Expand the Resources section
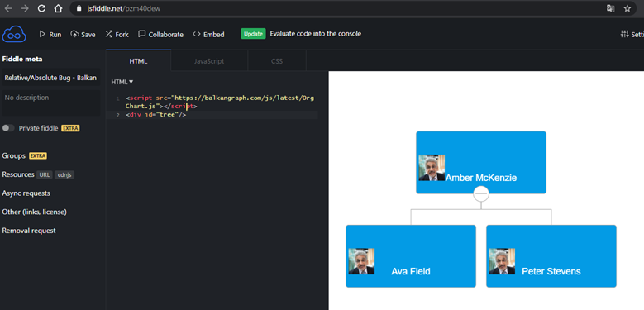644x310 pixels. (x=18, y=174)
